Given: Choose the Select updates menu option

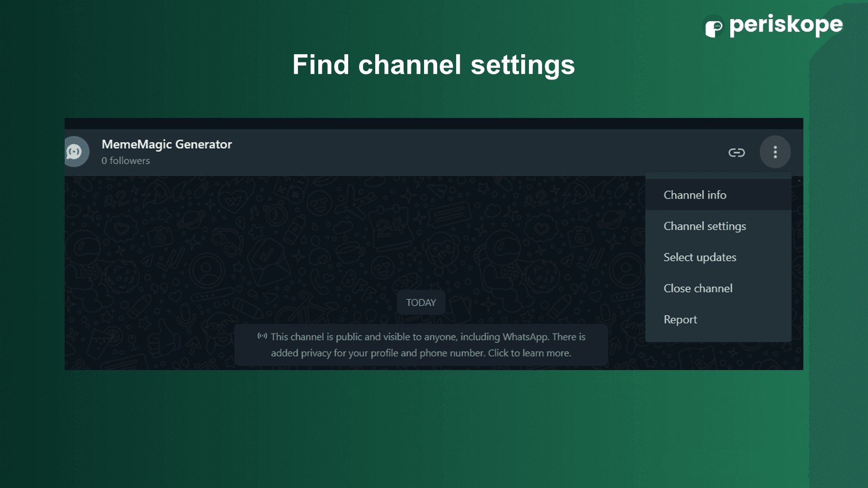Looking at the screenshot, I should [x=699, y=257].
